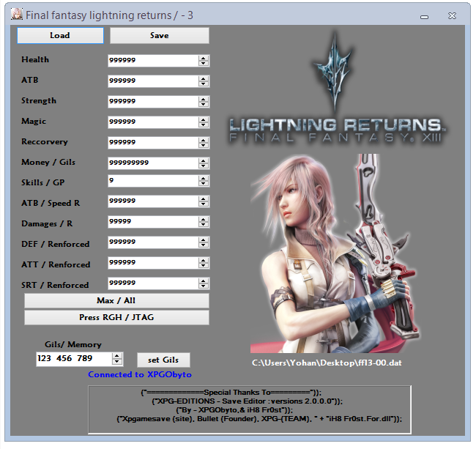The height and width of the screenshot is (449, 476).
Task: Click the Load button
Action: tap(60, 35)
